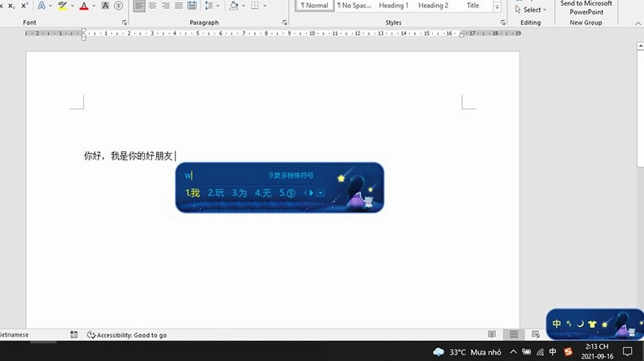This screenshot has width=644, height=361.
Task: Open weather widget 33°C
Action: coord(467,352)
